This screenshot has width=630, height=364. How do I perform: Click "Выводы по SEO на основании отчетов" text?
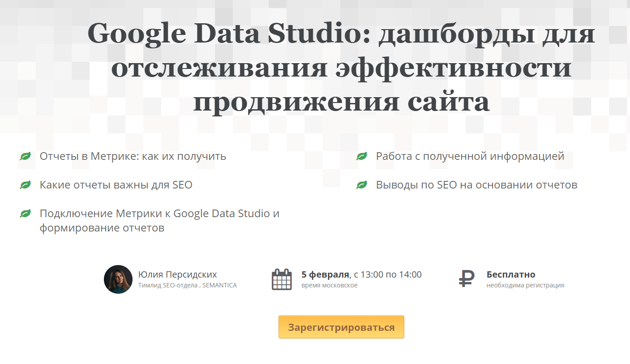click(476, 184)
